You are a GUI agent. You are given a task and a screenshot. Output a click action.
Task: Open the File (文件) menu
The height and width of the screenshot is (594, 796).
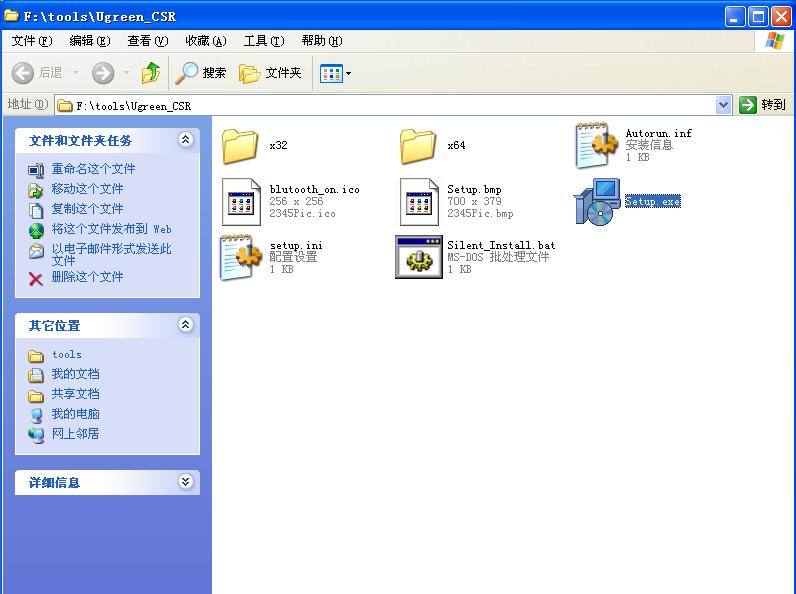[32, 41]
